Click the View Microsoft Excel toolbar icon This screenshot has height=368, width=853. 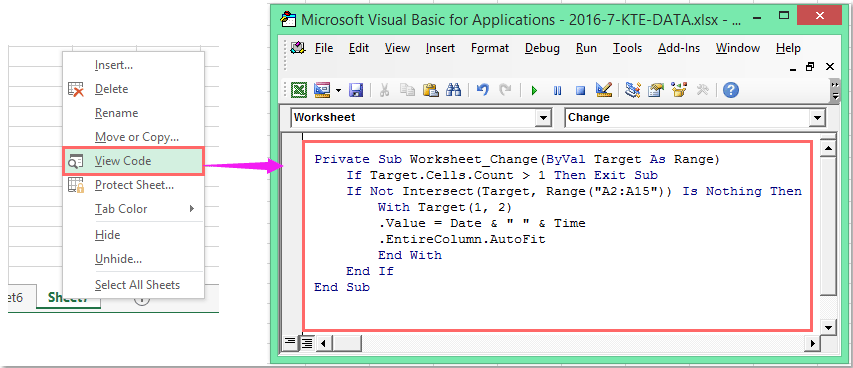click(298, 90)
